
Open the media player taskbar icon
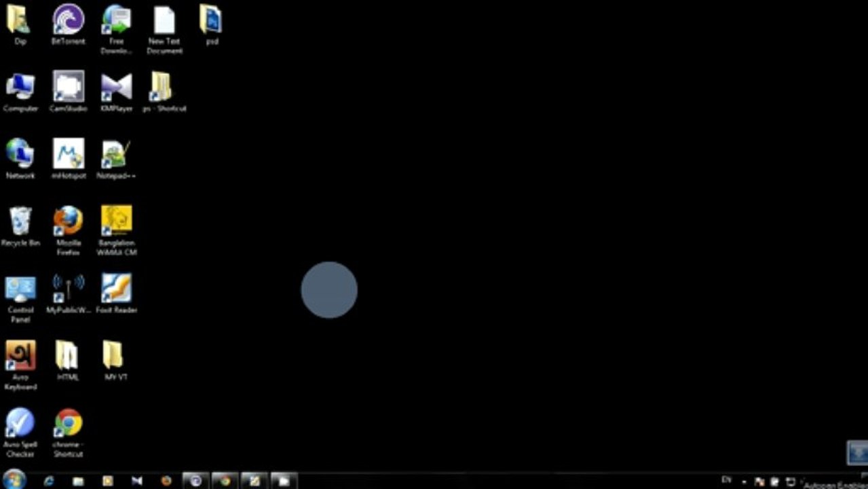pos(107,481)
